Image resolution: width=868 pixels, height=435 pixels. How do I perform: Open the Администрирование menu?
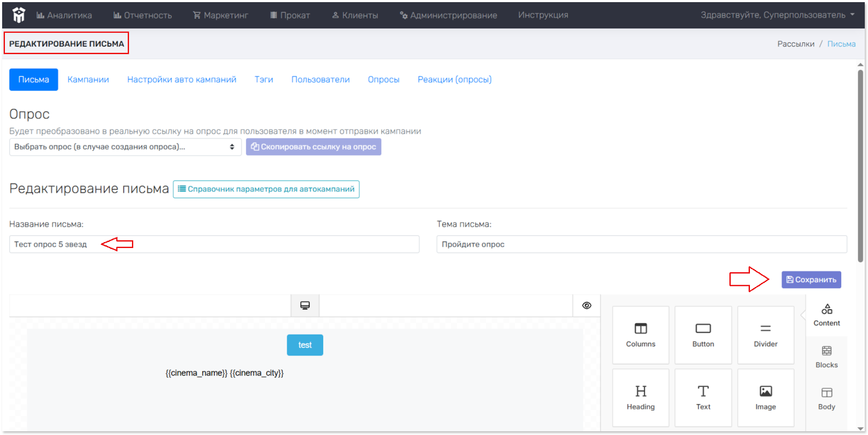pos(449,15)
